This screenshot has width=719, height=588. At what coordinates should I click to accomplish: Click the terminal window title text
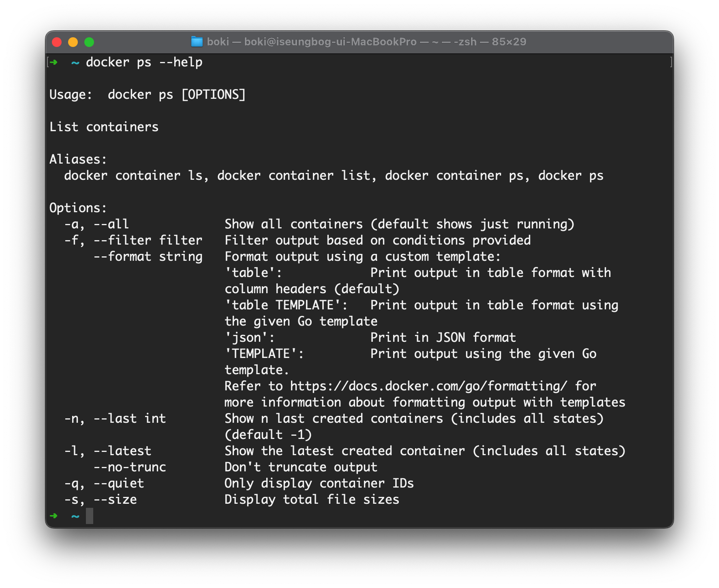click(x=366, y=42)
